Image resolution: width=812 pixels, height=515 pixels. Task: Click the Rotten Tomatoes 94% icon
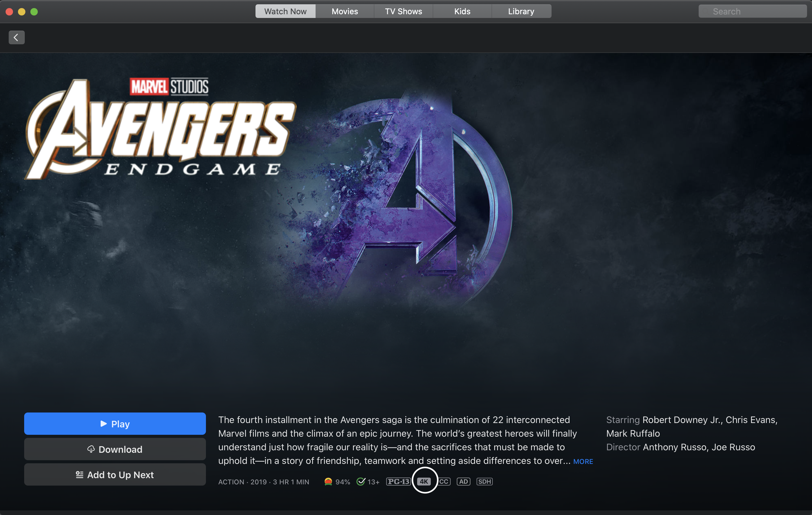(x=328, y=481)
